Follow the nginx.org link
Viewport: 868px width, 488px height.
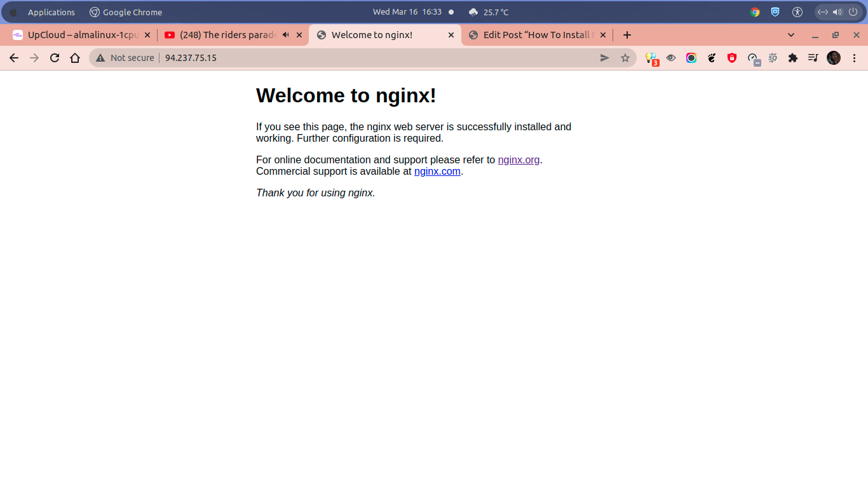point(519,160)
